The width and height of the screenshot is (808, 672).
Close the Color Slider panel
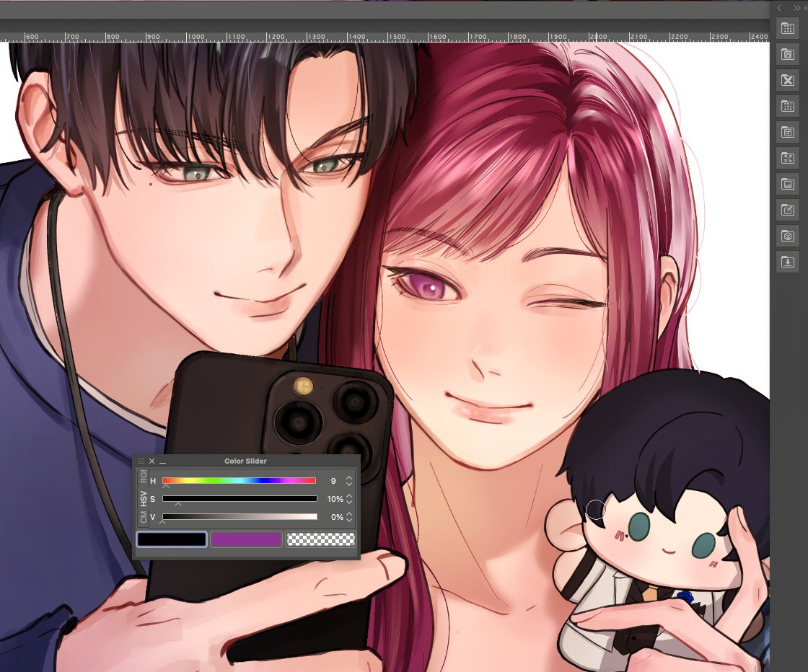coord(151,461)
